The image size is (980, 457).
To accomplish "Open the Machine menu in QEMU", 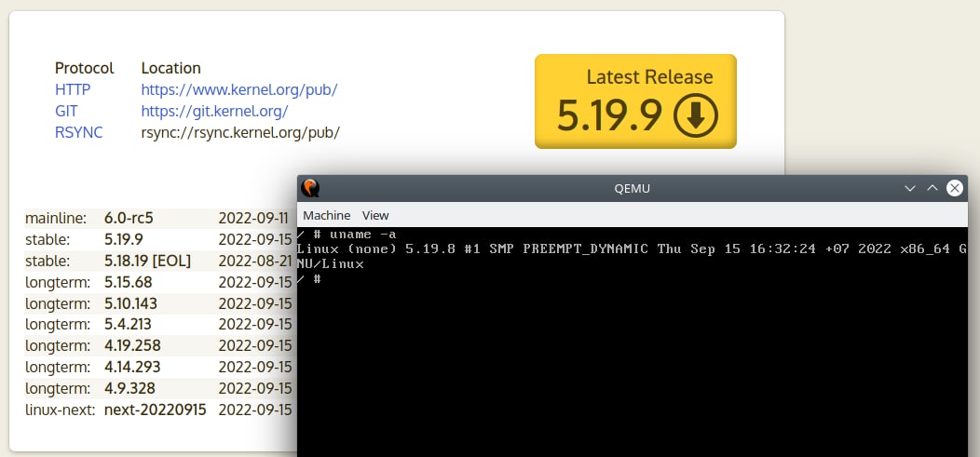I will 326,215.
